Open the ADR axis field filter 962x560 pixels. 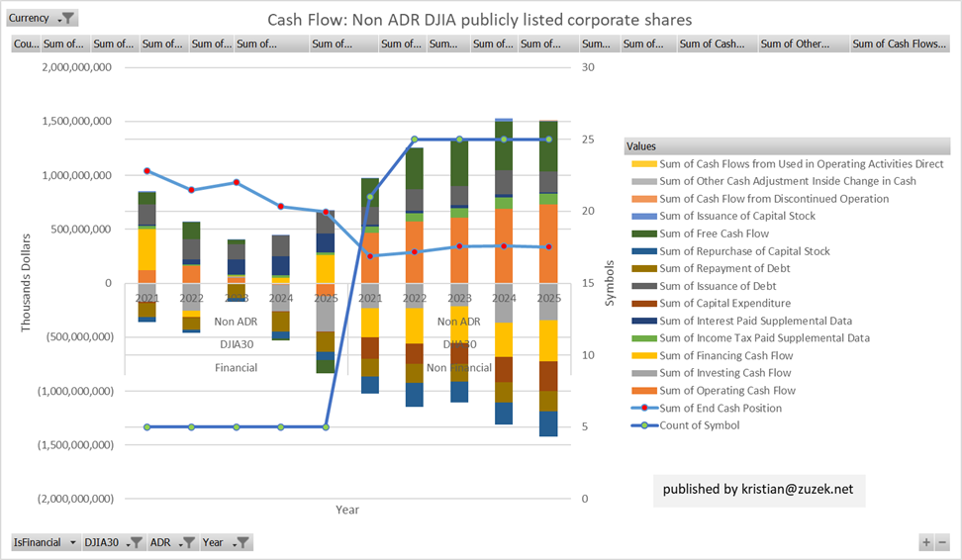point(171,542)
